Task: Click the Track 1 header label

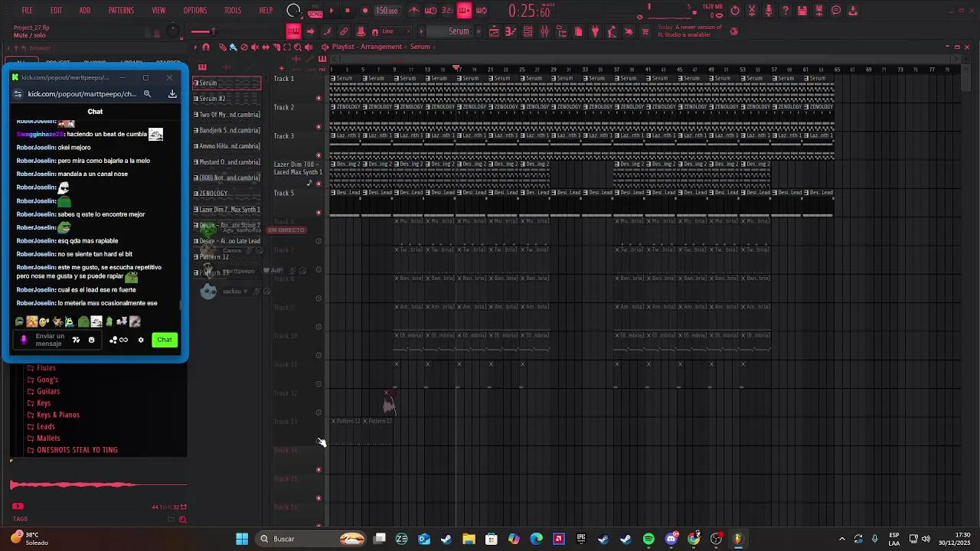Action: click(284, 79)
